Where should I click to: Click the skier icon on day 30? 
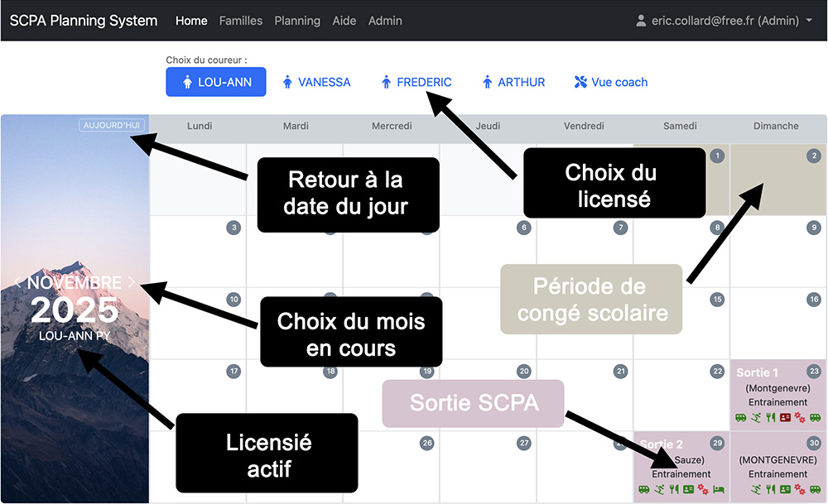click(755, 489)
